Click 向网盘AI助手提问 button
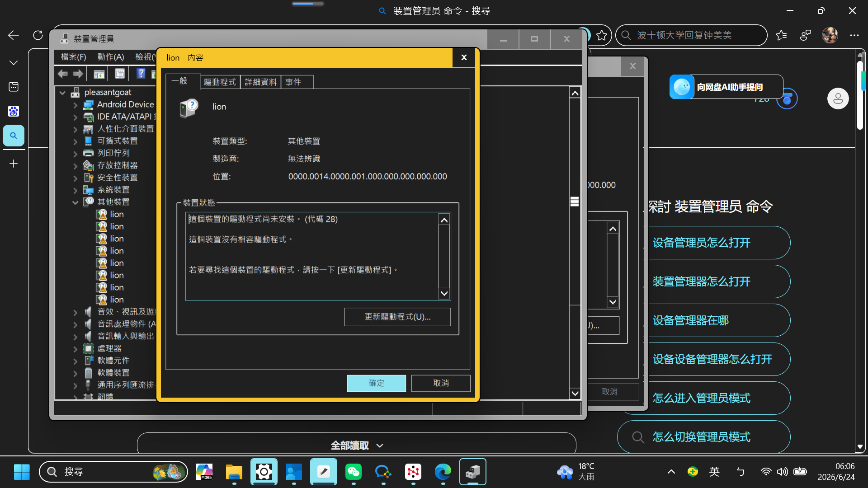 point(726,87)
